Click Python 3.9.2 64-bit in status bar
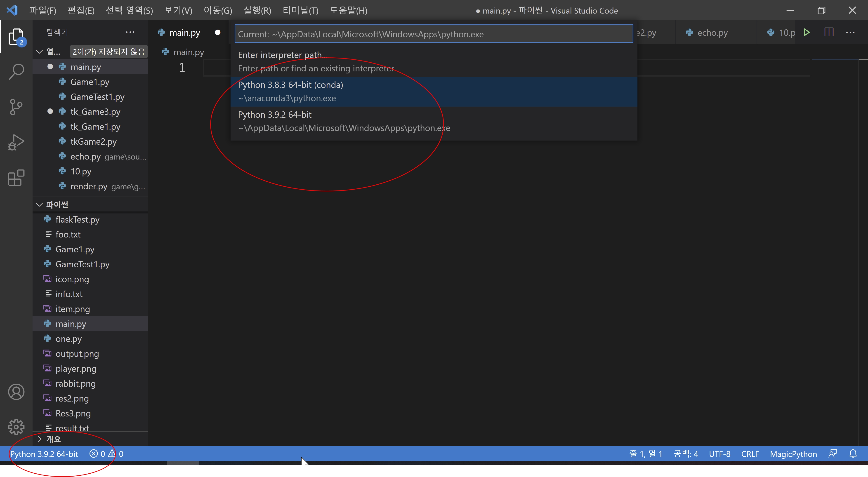868x477 pixels. 44,454
